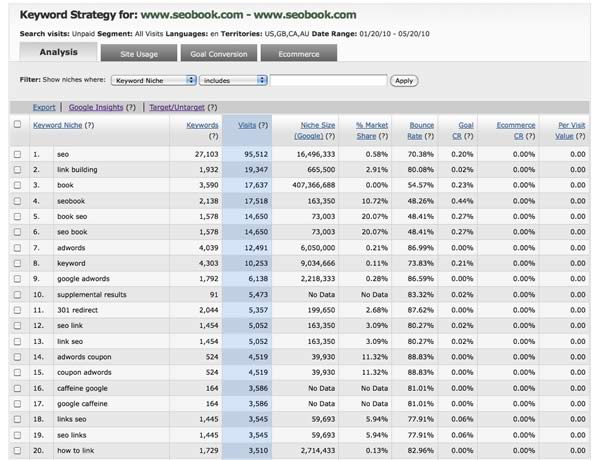Click the 12,491 visits value
Viewport: 595px width, 460px height.
coord(256,248)
